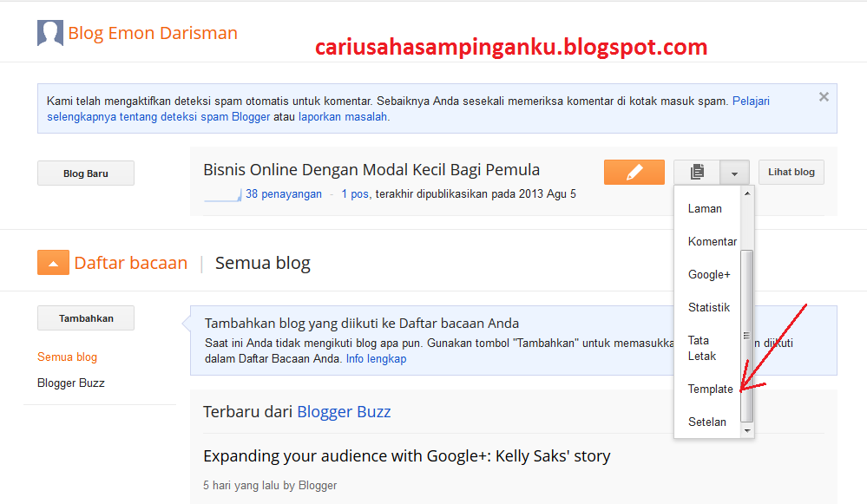Click the Daftar bacaan heading
The height and width of the screenshot is (504, 867).
tap(131, 263)
